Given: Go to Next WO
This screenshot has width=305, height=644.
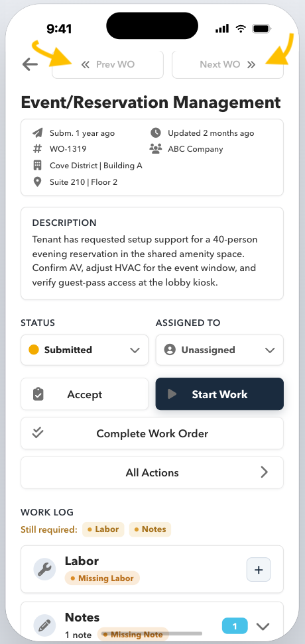Looking at the screenshot, I should (227, 64).
